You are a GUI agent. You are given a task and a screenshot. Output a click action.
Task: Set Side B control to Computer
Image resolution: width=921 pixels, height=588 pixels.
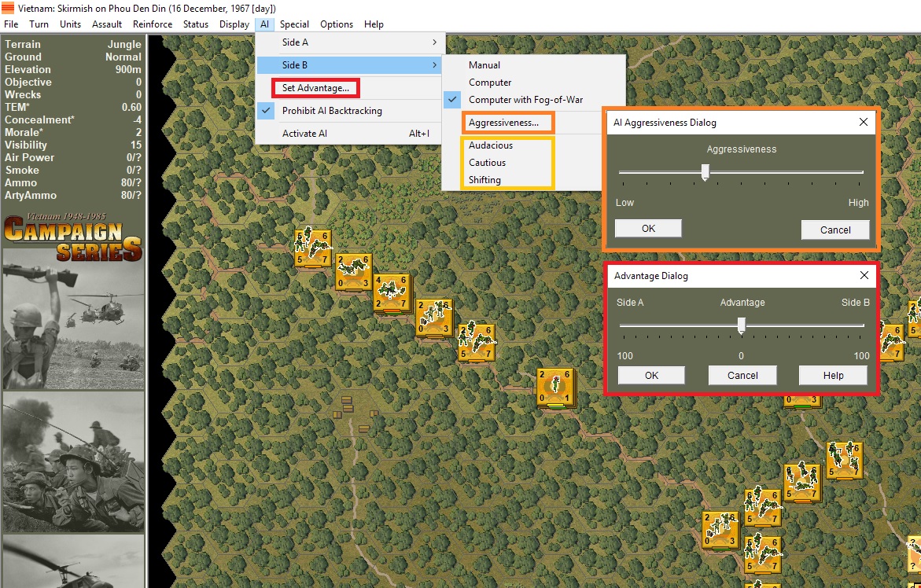533,83
